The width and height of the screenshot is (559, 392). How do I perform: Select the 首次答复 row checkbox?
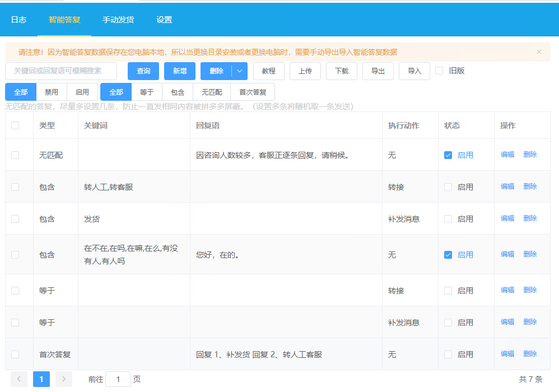[15, 354]
